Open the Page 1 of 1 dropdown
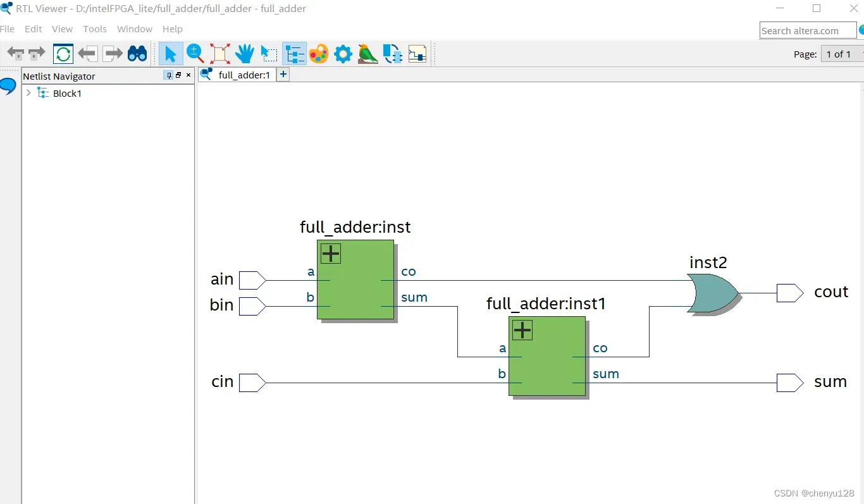Image resolution: width=864 pixels, height=504 pixels. [842, 54]
